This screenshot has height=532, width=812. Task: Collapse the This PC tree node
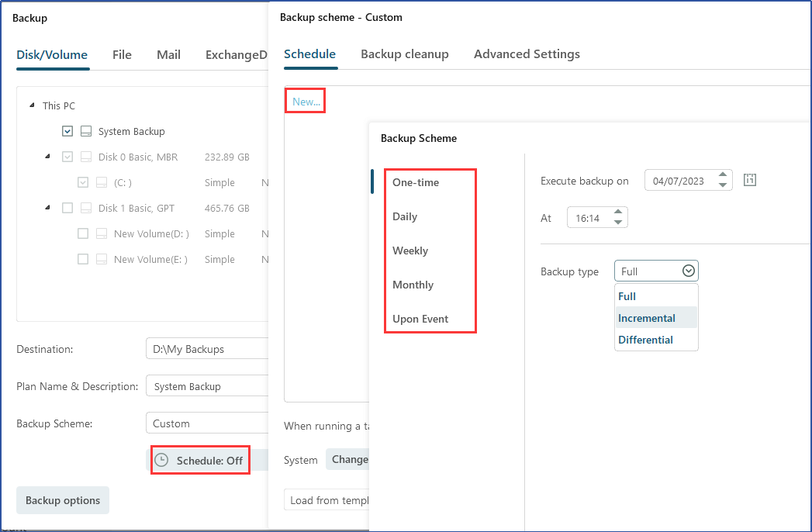click(32, 106)
